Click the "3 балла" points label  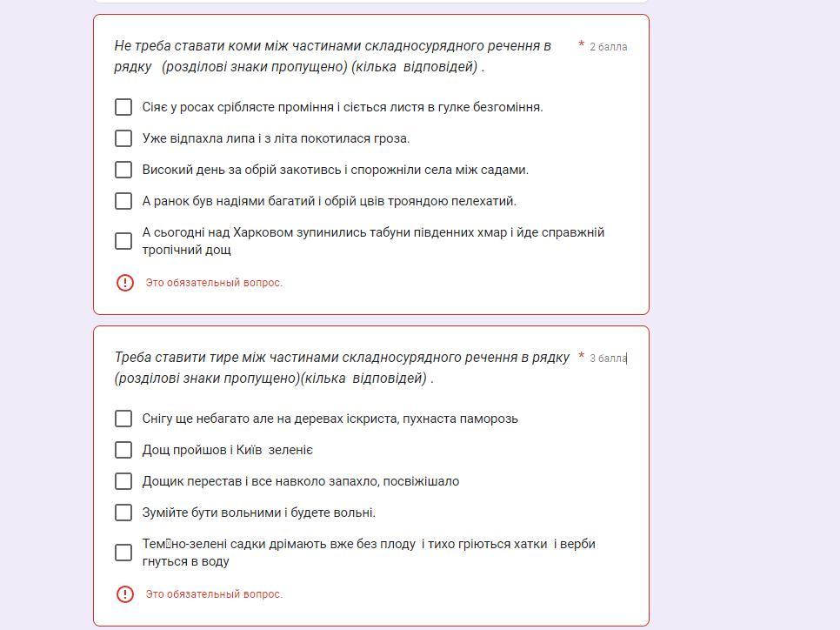608,359
